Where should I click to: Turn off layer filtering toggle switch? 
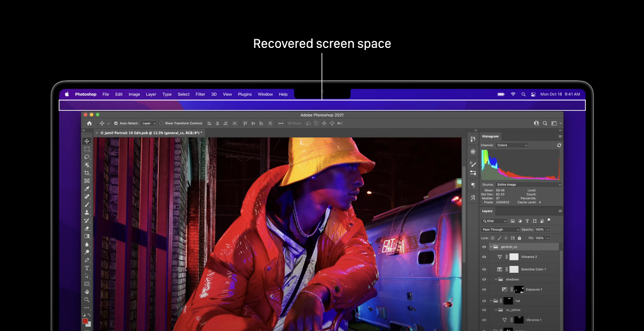coord(549,221)
